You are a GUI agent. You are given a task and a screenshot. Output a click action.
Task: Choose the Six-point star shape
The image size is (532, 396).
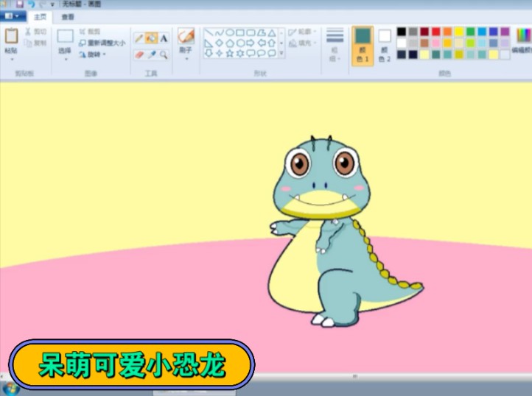click(x=240, y=53)
